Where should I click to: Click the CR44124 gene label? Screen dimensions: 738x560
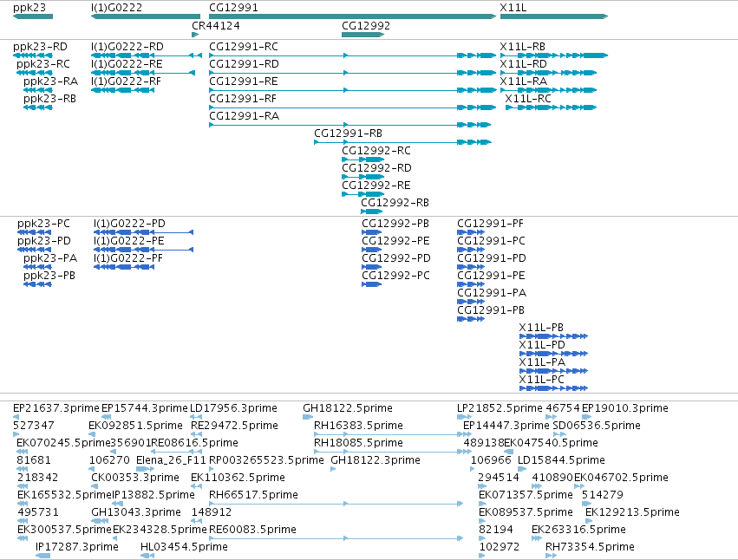pos(216,26)
